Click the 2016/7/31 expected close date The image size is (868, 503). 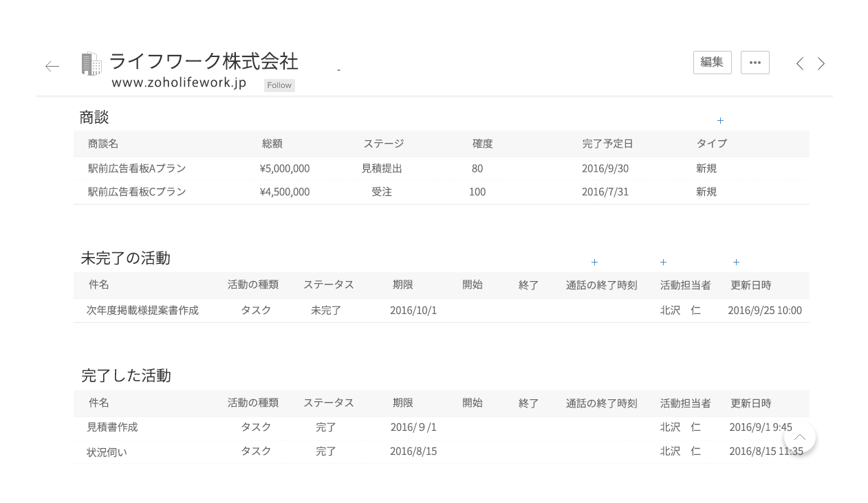(605, 192)
